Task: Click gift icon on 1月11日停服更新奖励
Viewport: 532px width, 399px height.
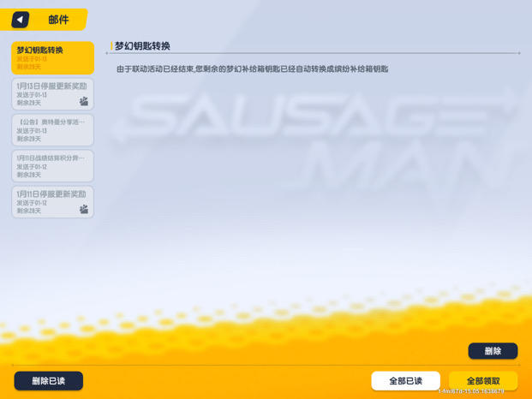Action: click(x=84, y=209)
